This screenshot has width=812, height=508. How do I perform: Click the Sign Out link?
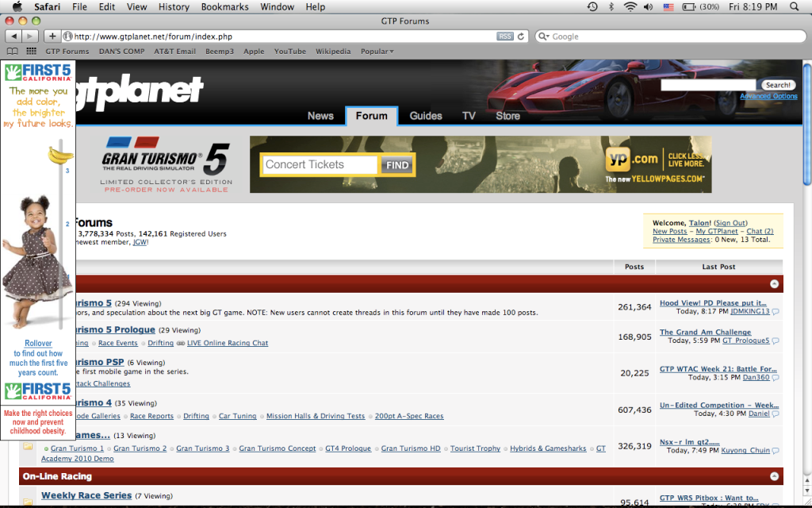730,223
